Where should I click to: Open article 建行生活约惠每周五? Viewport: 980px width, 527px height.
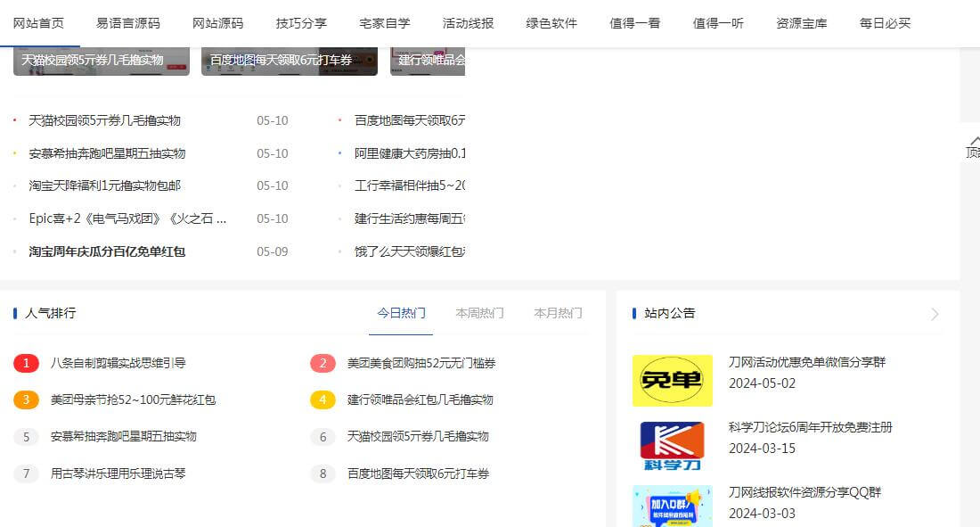410,218
